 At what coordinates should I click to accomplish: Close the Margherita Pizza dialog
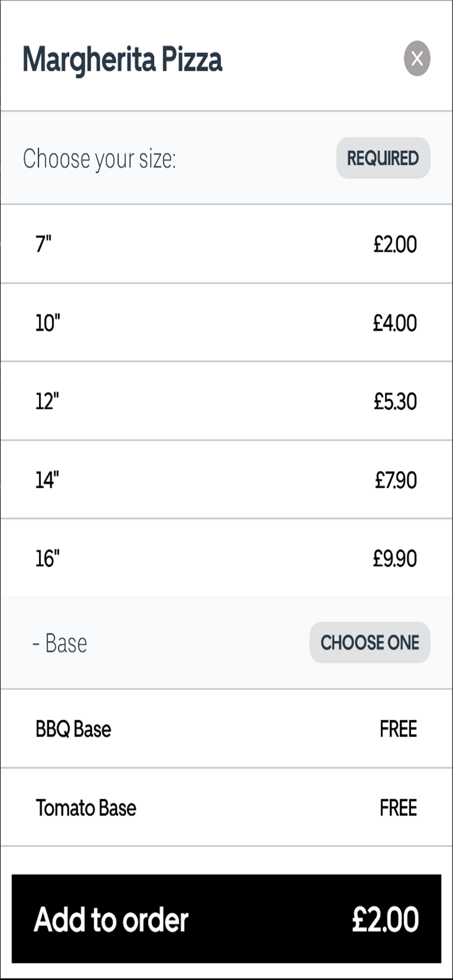tap(417, 59)
